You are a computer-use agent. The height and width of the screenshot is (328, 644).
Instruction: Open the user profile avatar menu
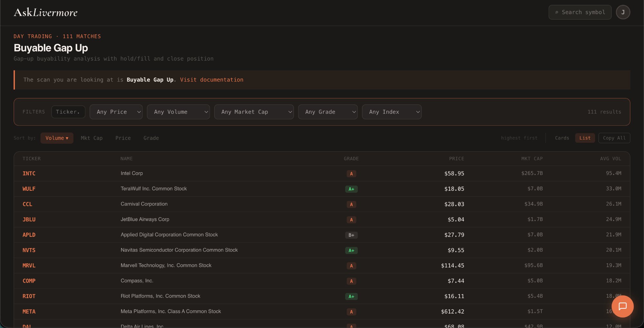(623, 12)
